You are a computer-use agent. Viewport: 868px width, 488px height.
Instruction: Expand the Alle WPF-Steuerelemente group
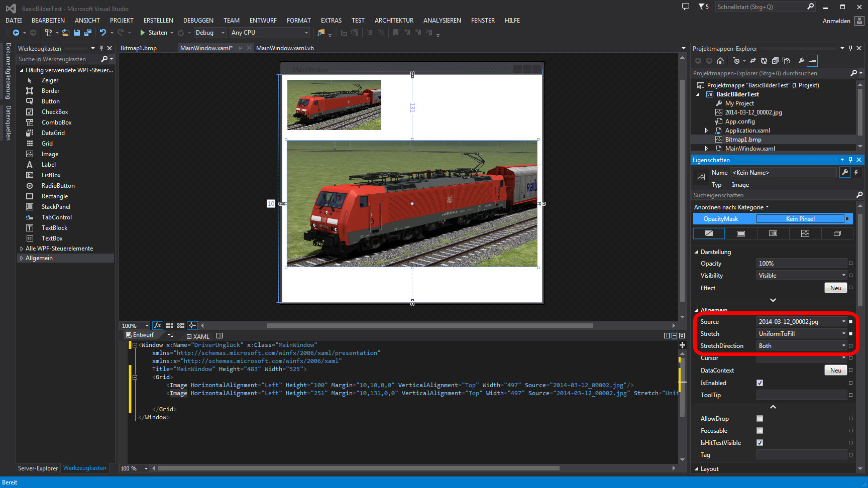[x=22, y=249]
